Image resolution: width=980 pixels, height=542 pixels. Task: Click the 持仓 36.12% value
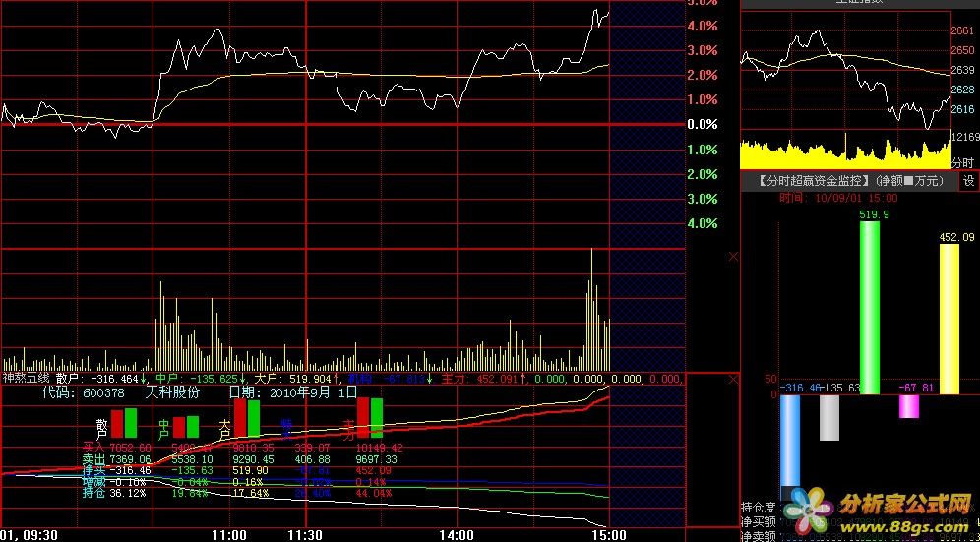tap(128, 493)
